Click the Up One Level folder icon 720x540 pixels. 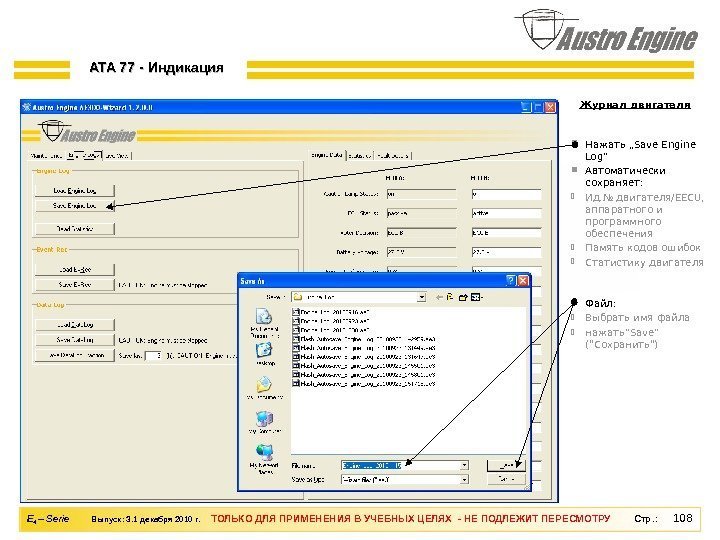click(450, 297)
